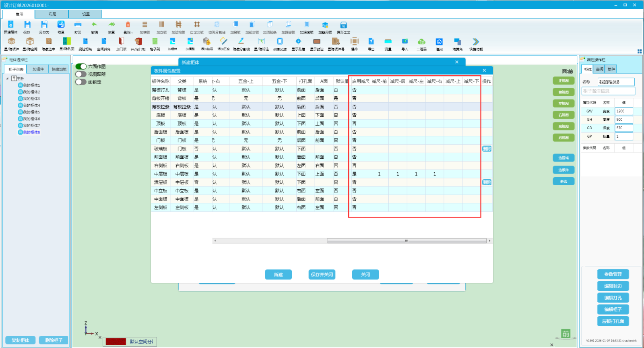Screen dimensions: 644x348
Task: Enable the 视图跟随 toggle
Action: [81, 74]
